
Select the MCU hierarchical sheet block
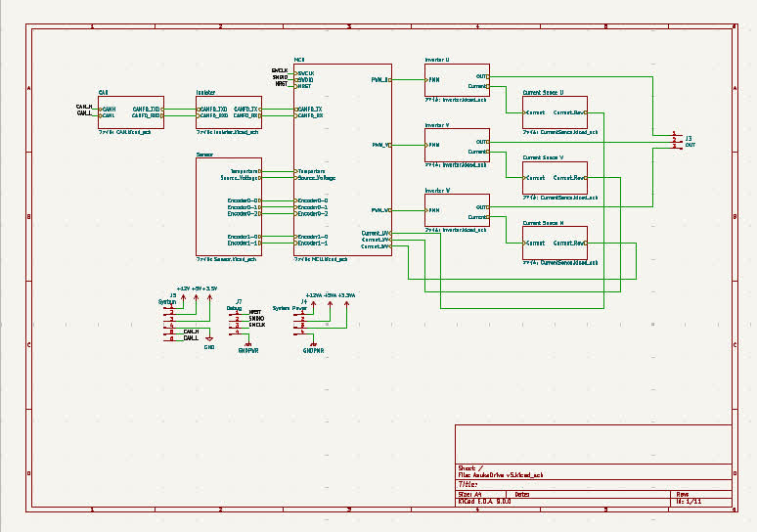click(342, 159)
